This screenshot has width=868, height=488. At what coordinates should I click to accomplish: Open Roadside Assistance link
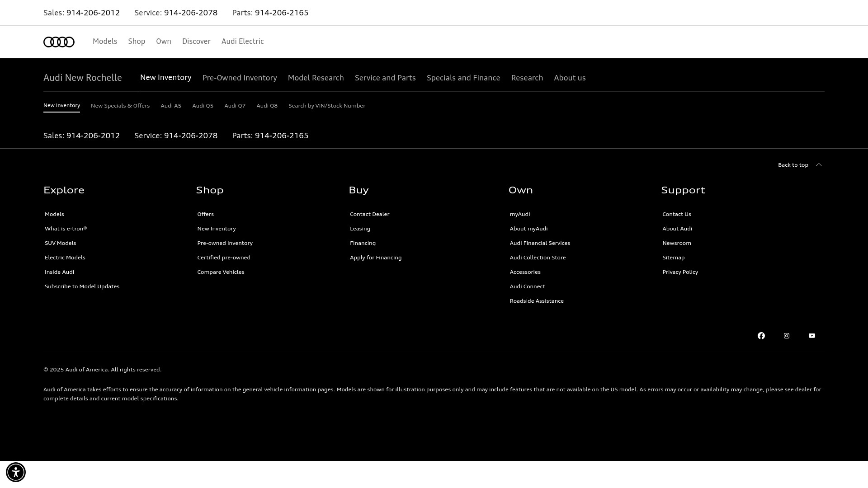click(x=537, y=301)
